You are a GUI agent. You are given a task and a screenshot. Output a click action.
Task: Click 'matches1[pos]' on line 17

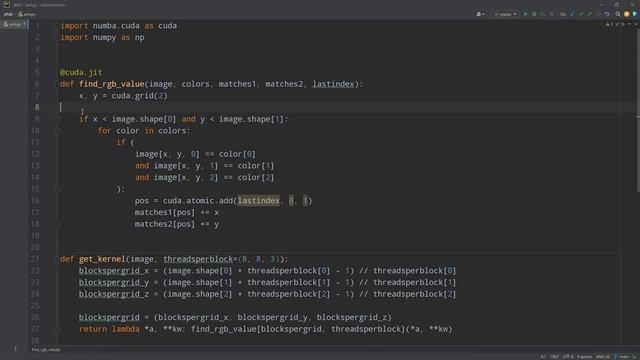[165, 213]
